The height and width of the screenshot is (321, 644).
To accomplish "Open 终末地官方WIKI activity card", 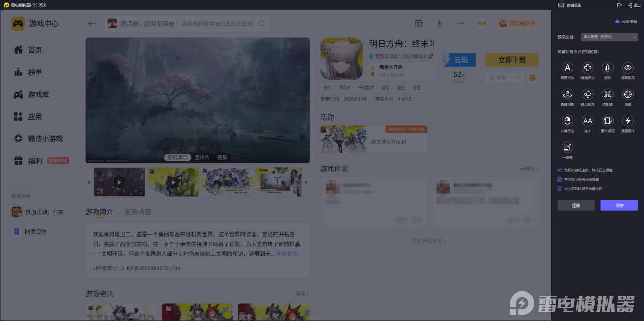I will [374, 139].
